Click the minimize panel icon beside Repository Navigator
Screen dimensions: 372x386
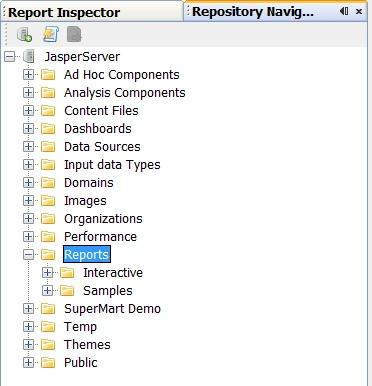click(x=344, y=11)
